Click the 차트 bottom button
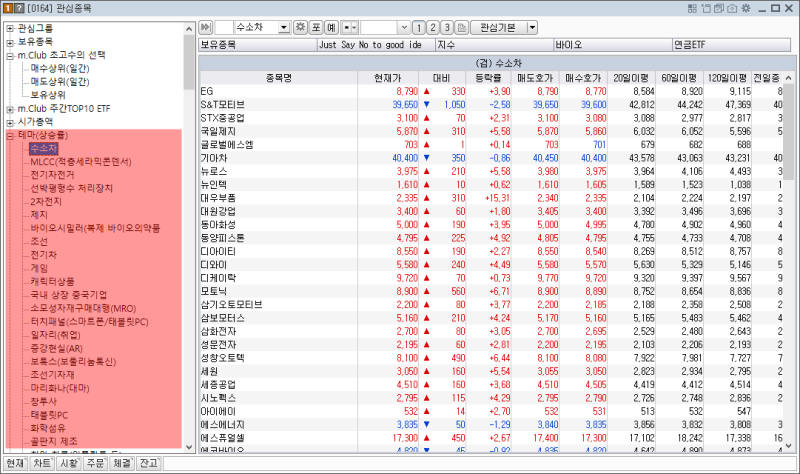The width and height of the screenshot is (800, 474). [x=42, y=463]
